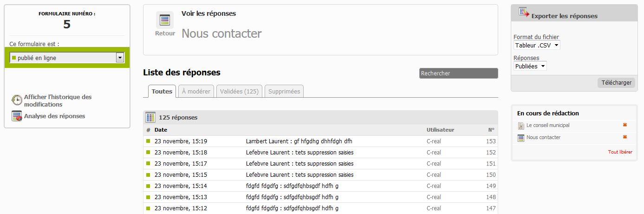
Task: Open the modification history clock icon
Action: 17,100
